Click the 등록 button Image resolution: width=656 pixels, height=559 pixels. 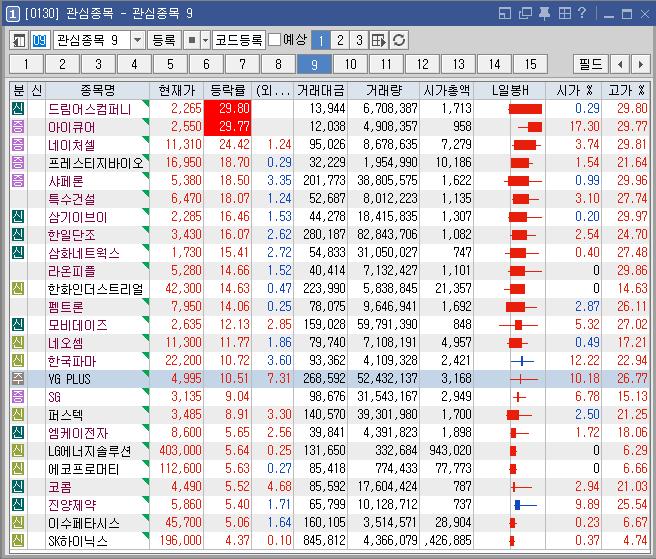tap(164, 41)
